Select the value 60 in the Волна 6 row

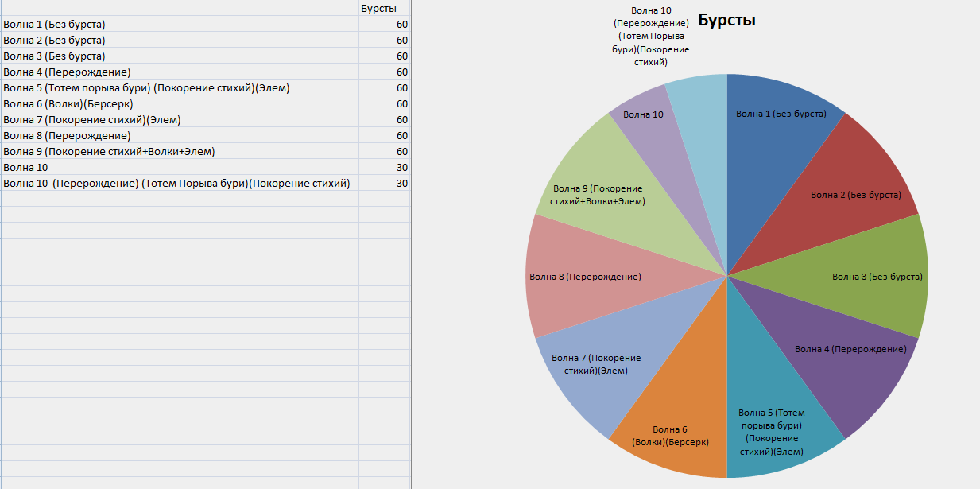pos(385,103)
